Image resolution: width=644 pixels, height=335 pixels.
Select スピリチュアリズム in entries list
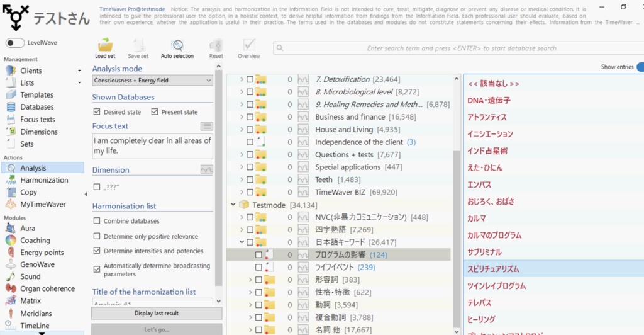(553, 269)
